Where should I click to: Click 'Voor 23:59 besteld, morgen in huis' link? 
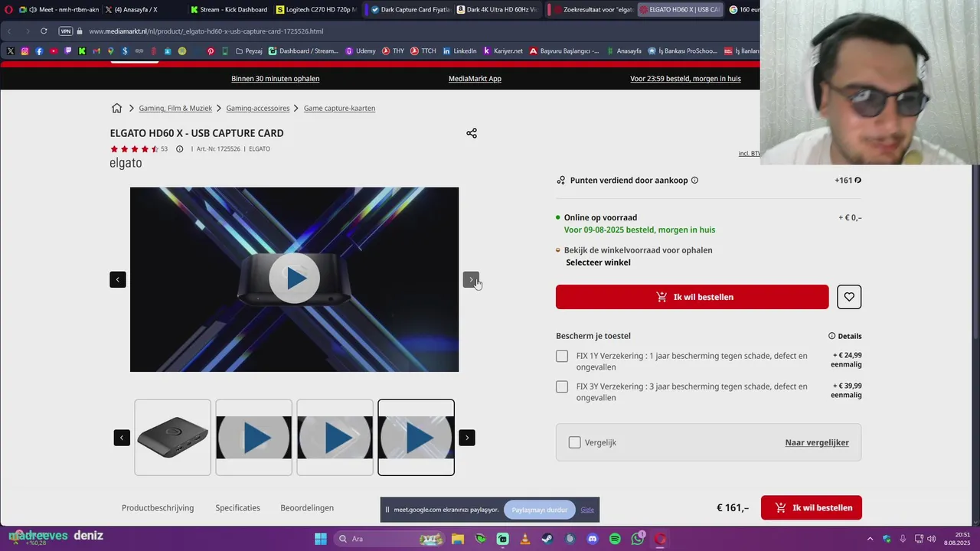(685, 79)
